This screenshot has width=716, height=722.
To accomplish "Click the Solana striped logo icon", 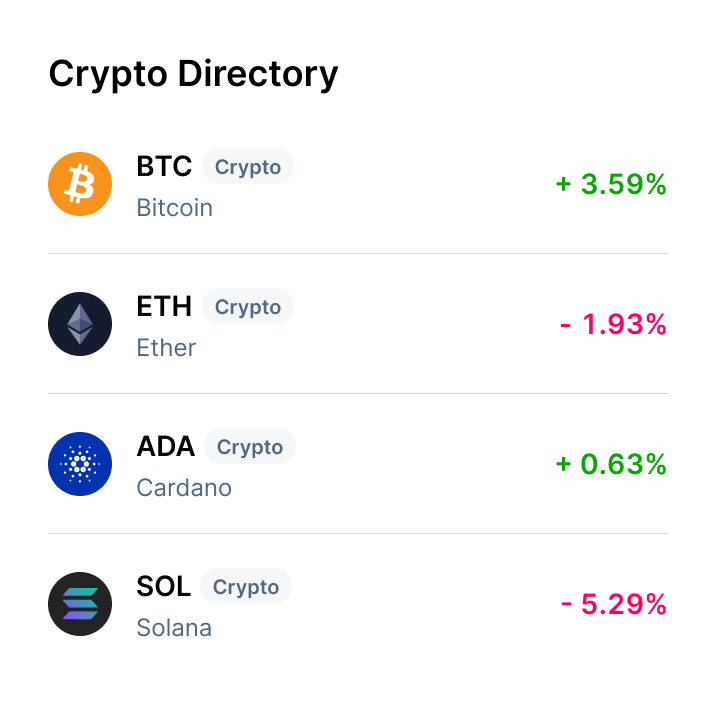I will (x=80, y=604).
